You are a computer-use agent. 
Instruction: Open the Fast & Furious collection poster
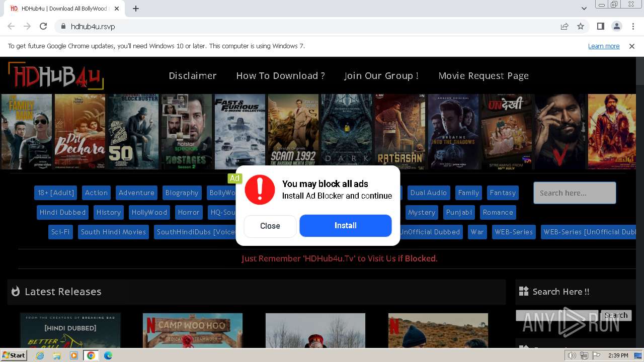pos(240,132)
